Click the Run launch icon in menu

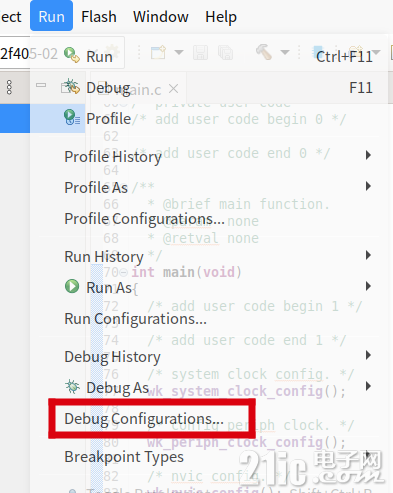[x=72, y=55]
